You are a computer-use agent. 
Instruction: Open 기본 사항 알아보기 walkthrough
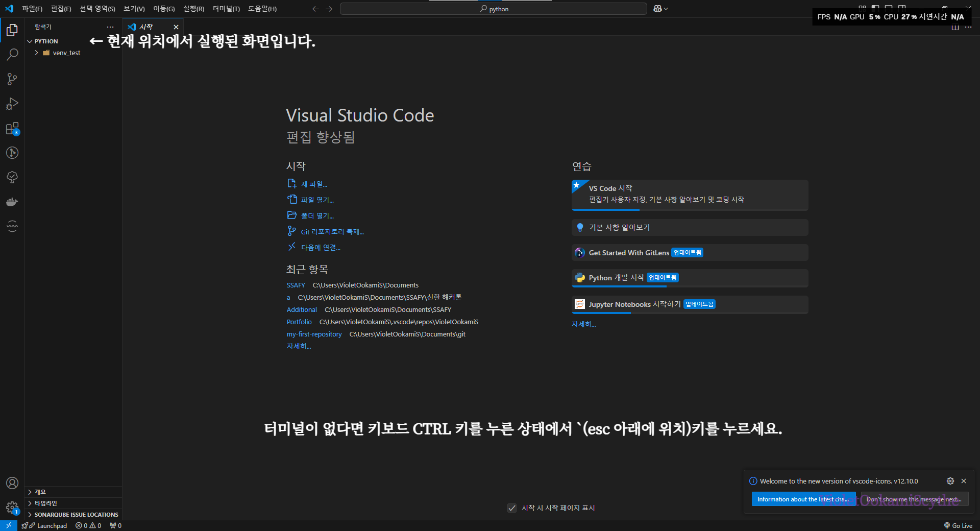click(x=690, y=228)
